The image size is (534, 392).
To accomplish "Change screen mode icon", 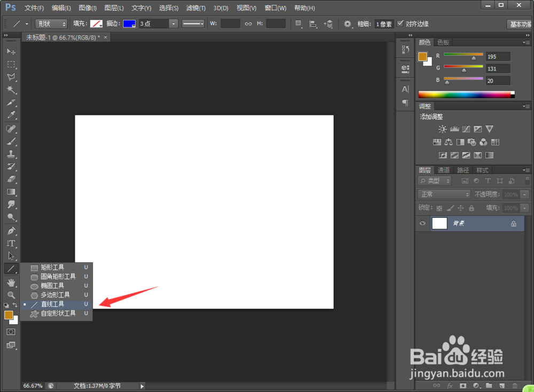I will pos(11,345).
